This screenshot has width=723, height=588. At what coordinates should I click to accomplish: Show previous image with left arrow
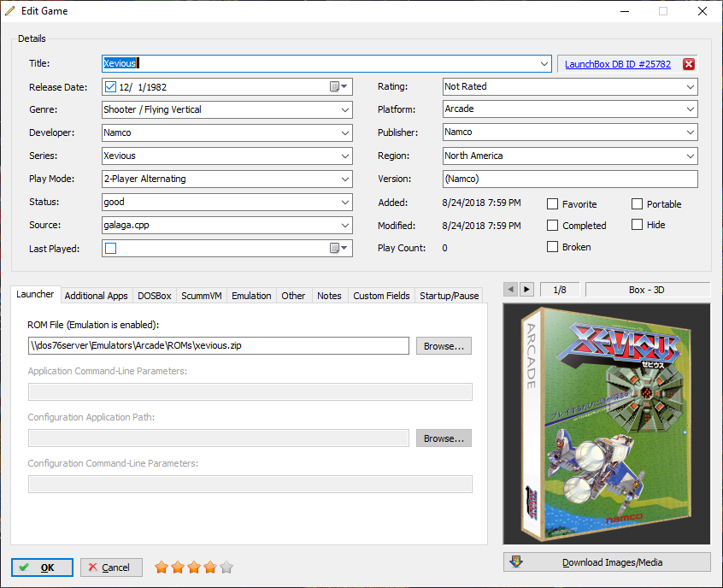510,290
